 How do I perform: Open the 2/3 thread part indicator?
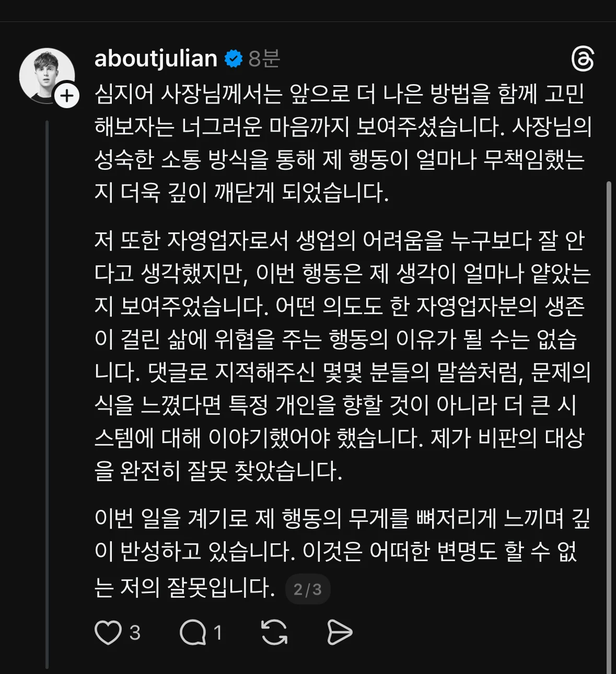[x=308, y=589]
